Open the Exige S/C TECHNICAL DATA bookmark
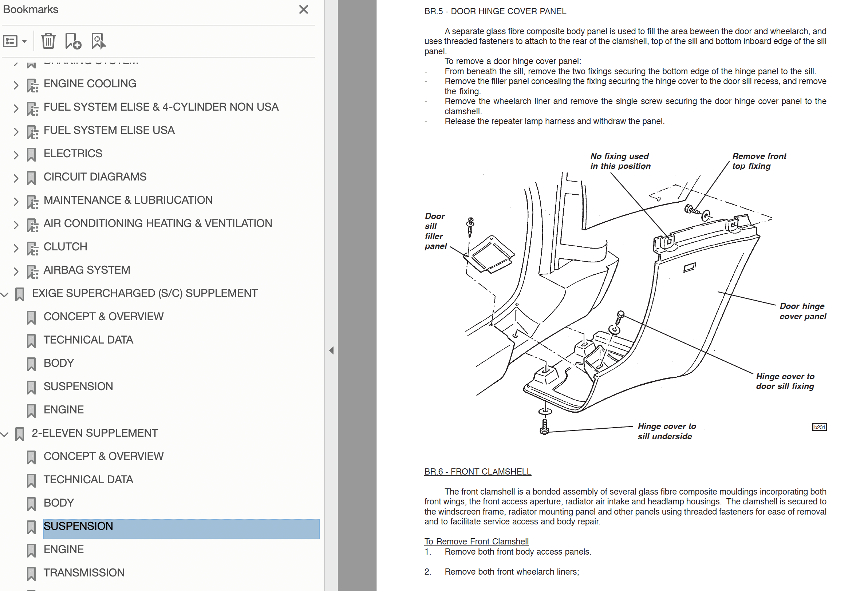 pyautogui.click(x=88, y=340)
